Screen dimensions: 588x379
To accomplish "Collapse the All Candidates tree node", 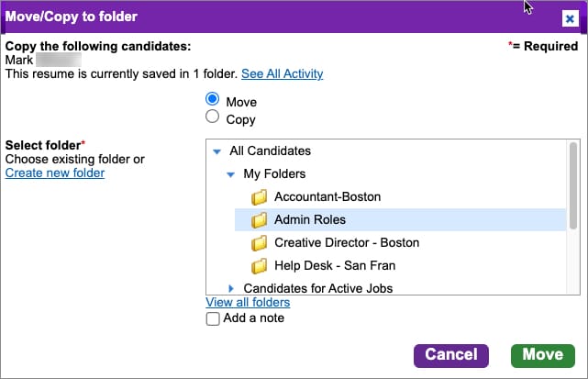I will [x=216, y=151].
